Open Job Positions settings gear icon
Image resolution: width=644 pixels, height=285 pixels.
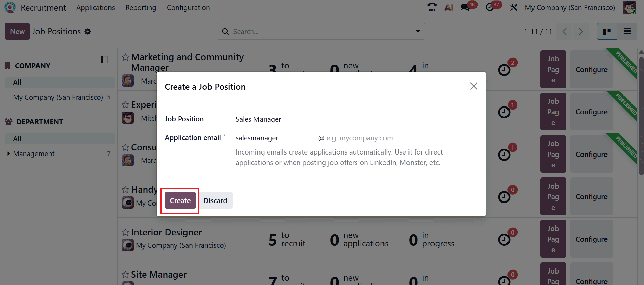coord(88,31)
